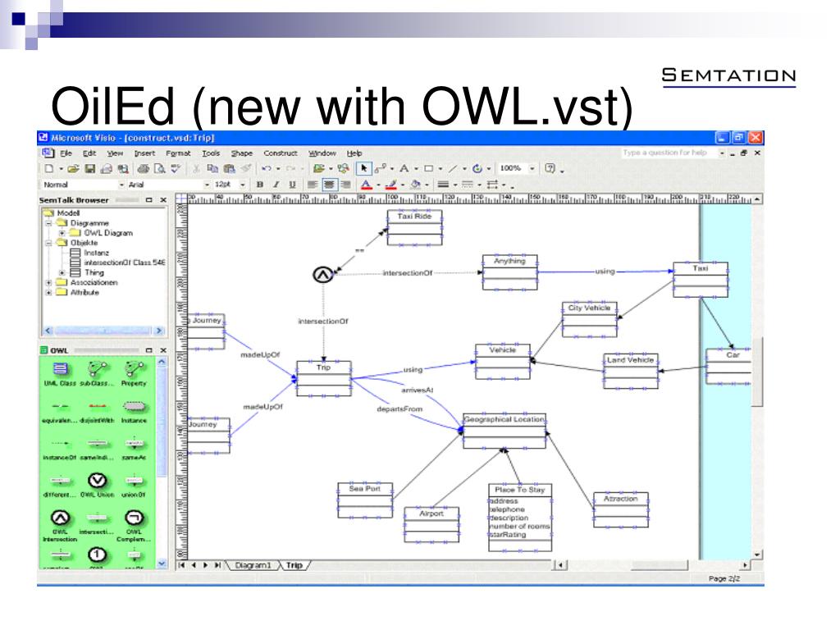This screenshot has height=630, width=840.
Task: Click the Print Preview toolbar icon
Action: coord(159,169)
